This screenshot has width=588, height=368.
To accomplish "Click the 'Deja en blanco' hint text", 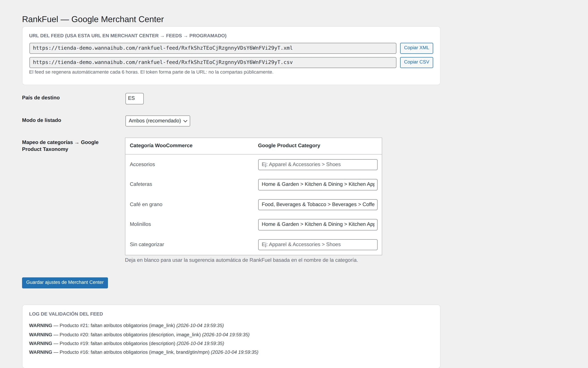I will (241, 260).
